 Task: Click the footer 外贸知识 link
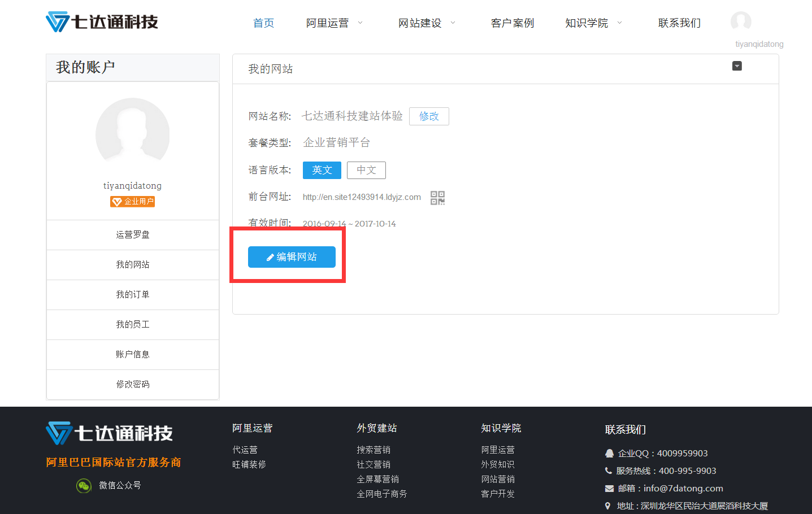[498, 465]
